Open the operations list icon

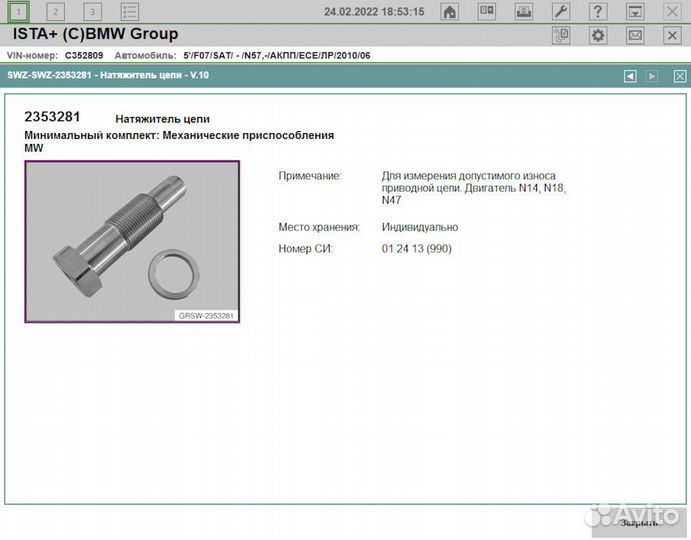[x=130, y=11]
